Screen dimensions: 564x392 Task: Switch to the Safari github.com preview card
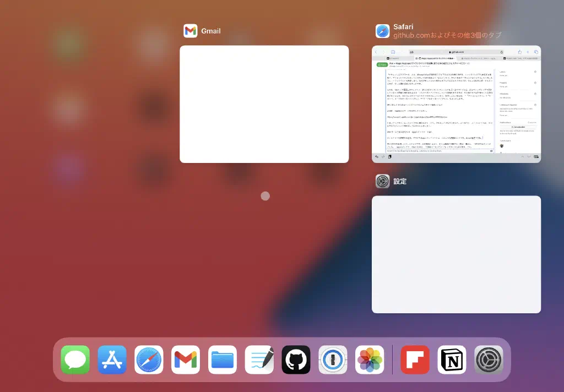coord(456,104)
